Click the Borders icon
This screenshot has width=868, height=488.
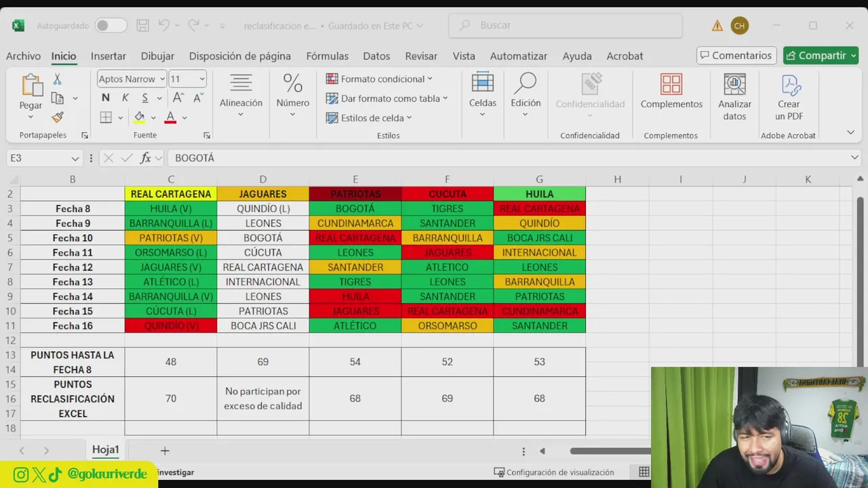click(x=106, y=117)
